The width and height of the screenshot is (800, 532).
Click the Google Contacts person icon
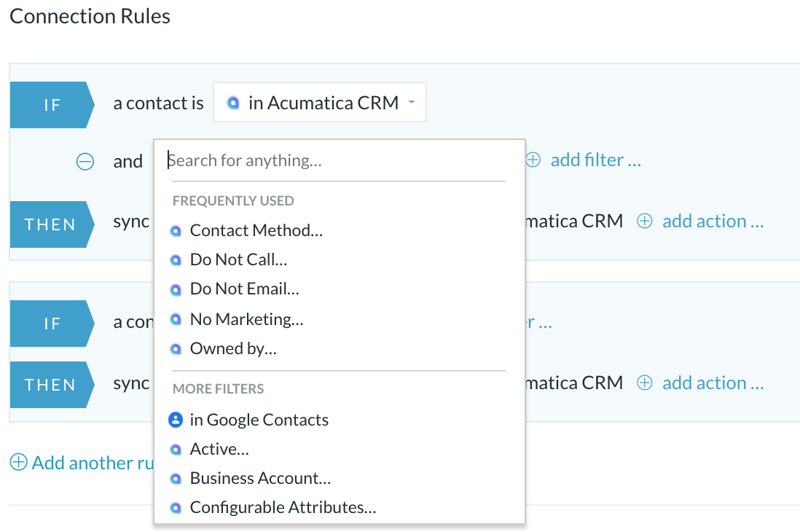tap(176, 420)
